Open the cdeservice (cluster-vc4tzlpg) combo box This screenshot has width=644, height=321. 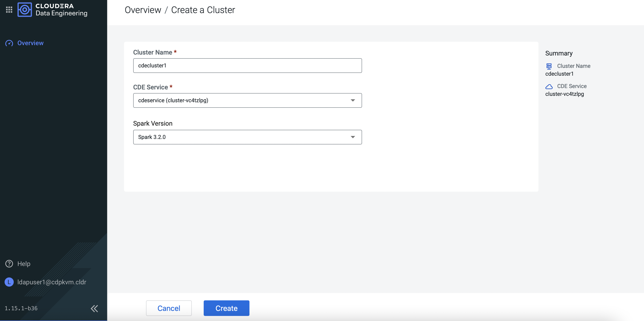coord(240,100)
